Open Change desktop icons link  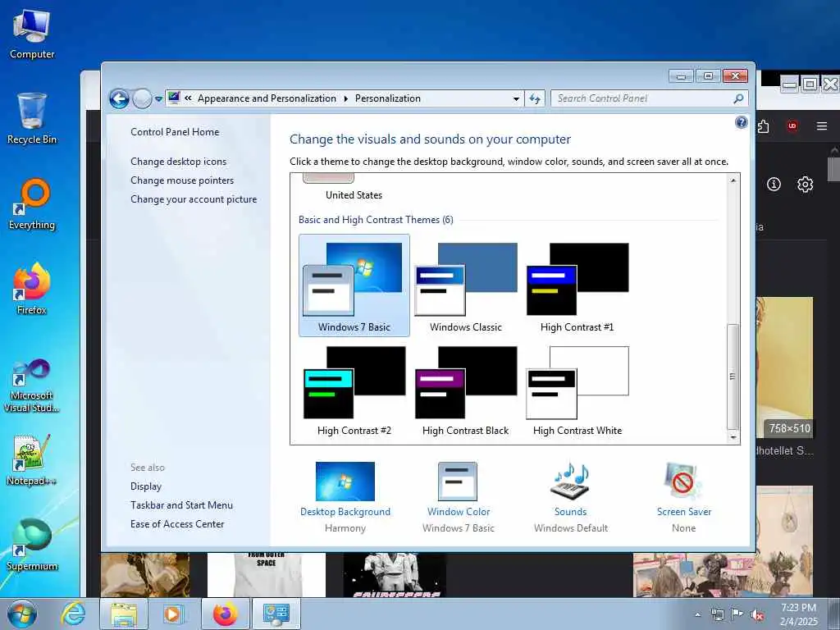(178, 162)
